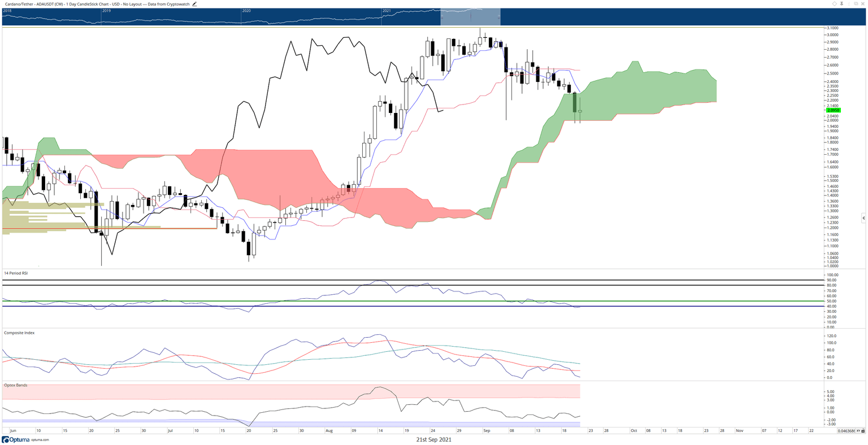Image resolution: width=868 pixels, height=445 pixels.
Task: Click the Oct label on the date axis
Action: point(633,430)
